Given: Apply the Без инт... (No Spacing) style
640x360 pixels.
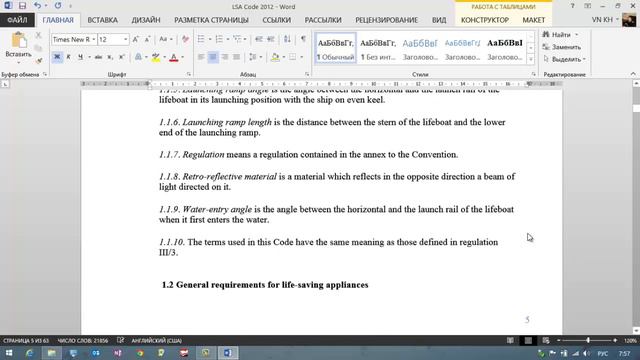Looking at the screenshot, I should click(378, 48).
